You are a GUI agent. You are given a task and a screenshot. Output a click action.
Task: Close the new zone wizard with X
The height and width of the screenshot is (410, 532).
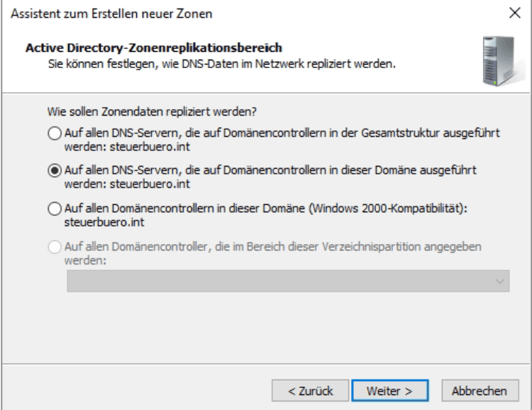pos(515,13)
